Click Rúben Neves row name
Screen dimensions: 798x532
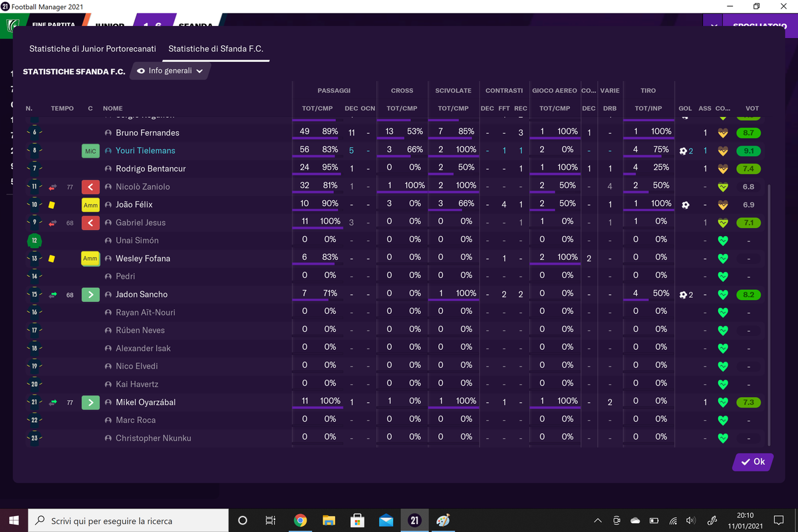coord(140,331)
